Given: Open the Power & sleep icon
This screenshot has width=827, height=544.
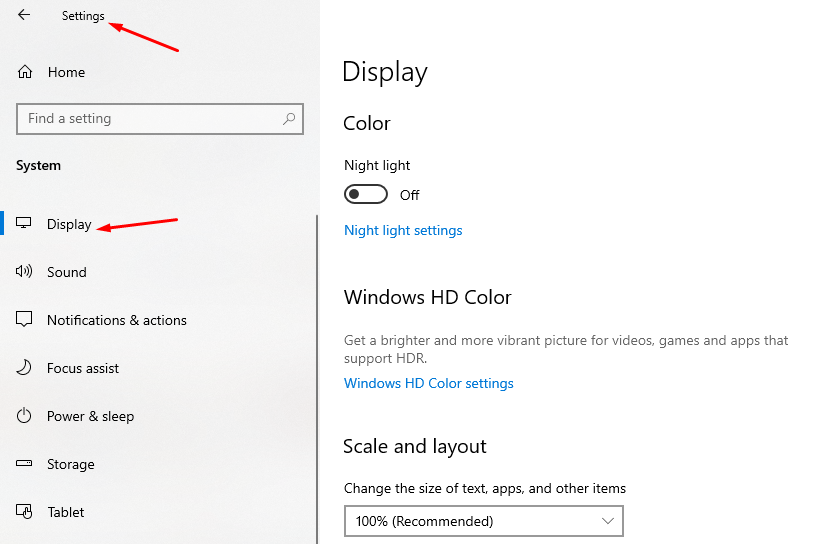Looking at the screenshot, I should coord(25,416).
